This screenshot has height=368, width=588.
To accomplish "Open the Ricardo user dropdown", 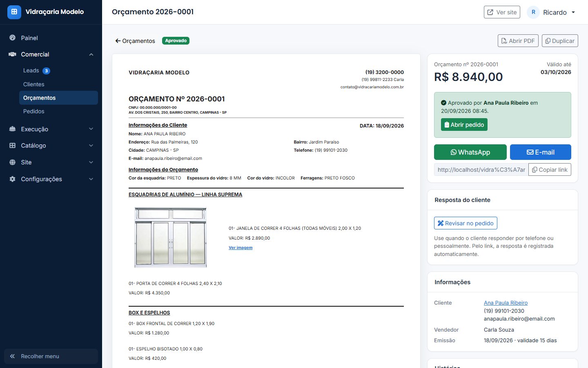I will click(x=551, y=12).
